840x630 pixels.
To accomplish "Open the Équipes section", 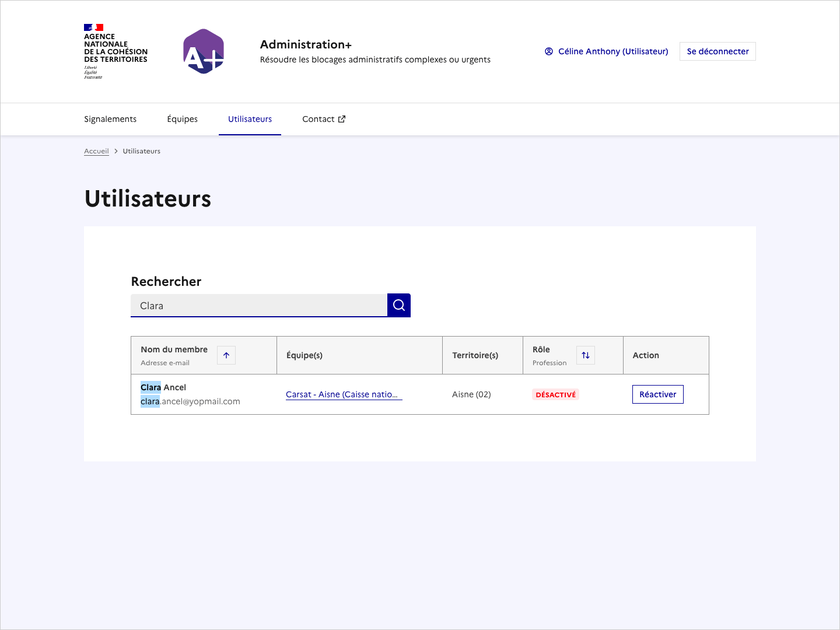I will 182,119.
